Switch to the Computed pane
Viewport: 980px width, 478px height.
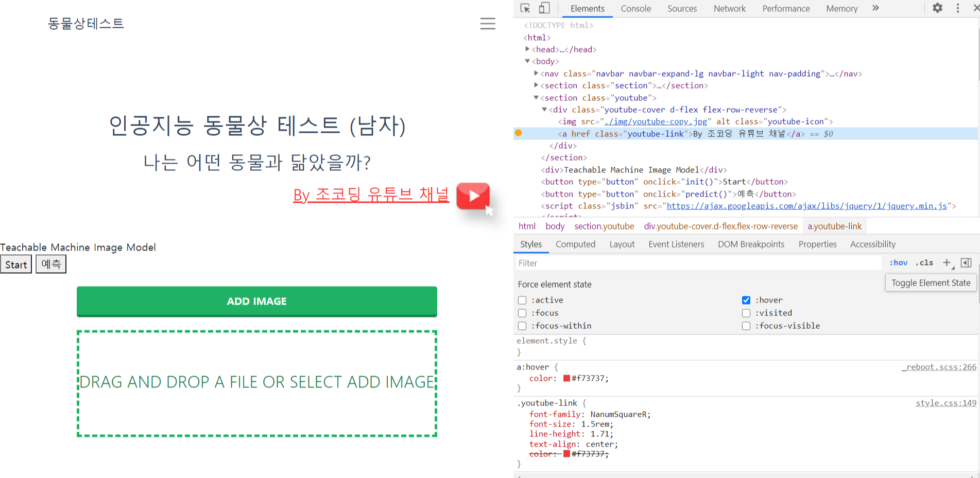[x=575, y=244]
